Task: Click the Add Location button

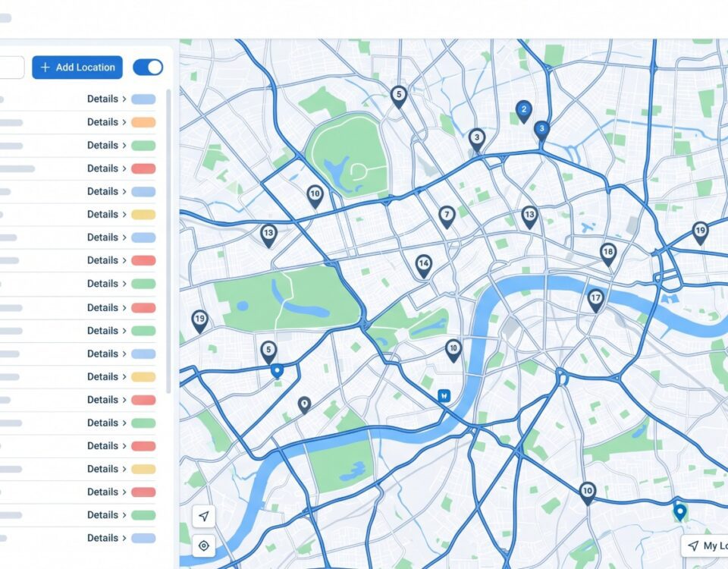Action: pos(77,68)
